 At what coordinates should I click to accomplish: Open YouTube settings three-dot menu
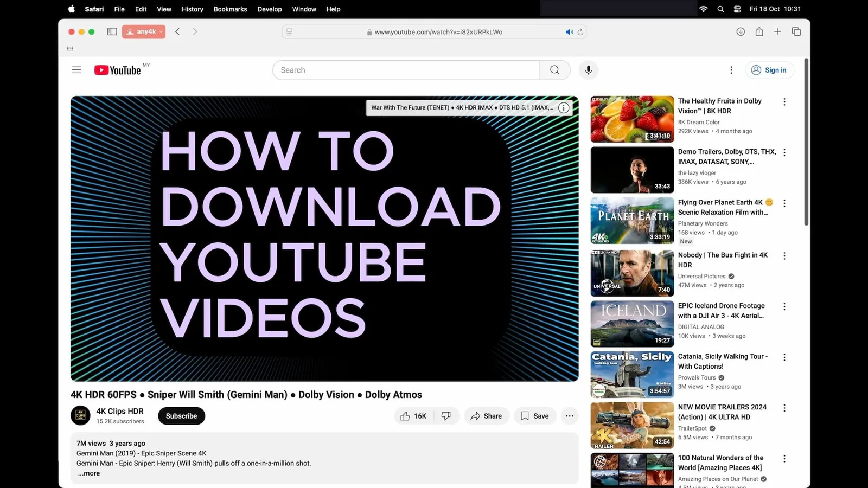pyautogui.click(x=731, y=70)
